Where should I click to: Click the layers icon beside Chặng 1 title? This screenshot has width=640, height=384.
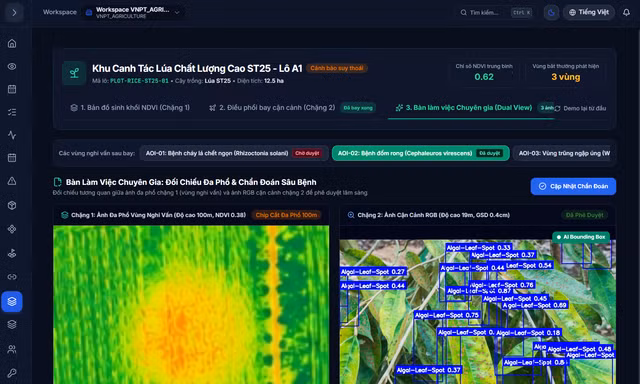point(64,215)
